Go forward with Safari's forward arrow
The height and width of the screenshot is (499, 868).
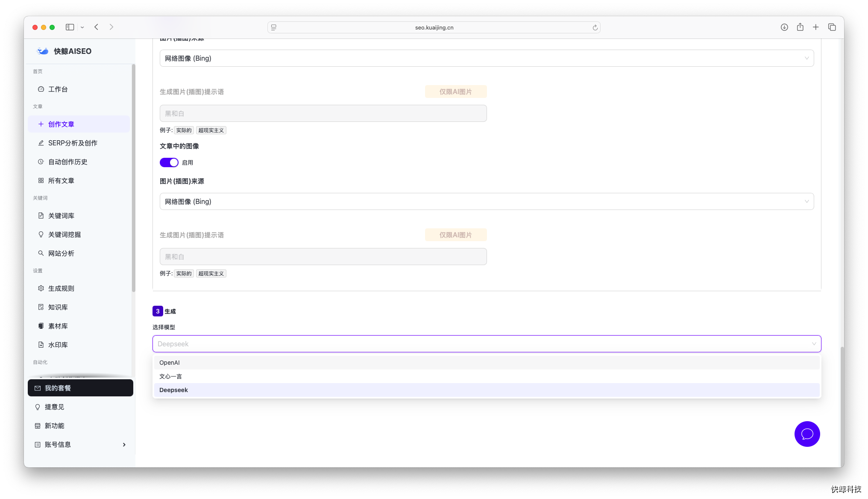[x=111, y=27]
